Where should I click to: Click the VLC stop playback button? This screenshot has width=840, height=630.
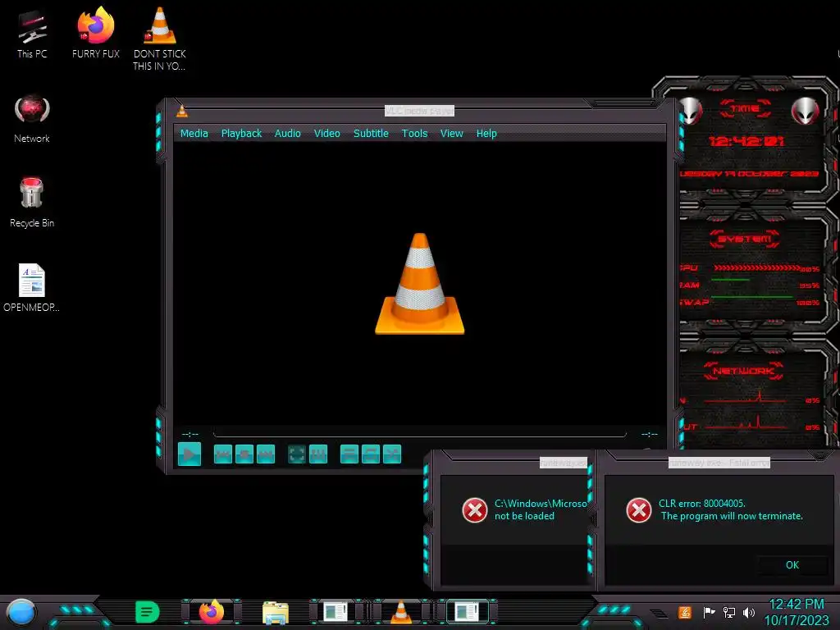244,454
